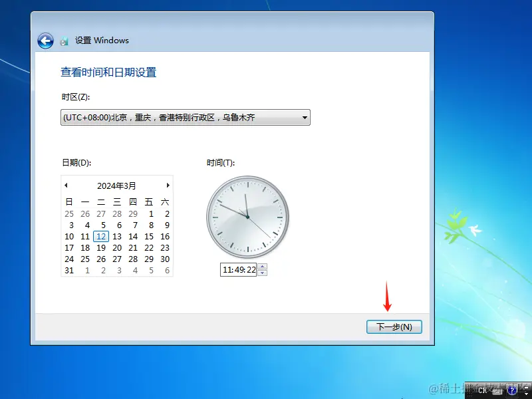This screenshot has width=532, height=399.
Task: Click the CH language indicator
Action: (483, 390)
